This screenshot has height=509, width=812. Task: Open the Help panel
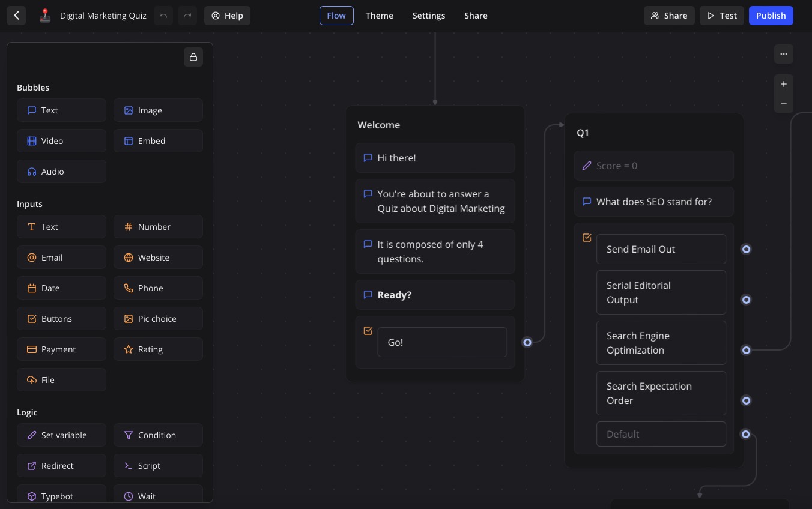[x=227, y=16]
